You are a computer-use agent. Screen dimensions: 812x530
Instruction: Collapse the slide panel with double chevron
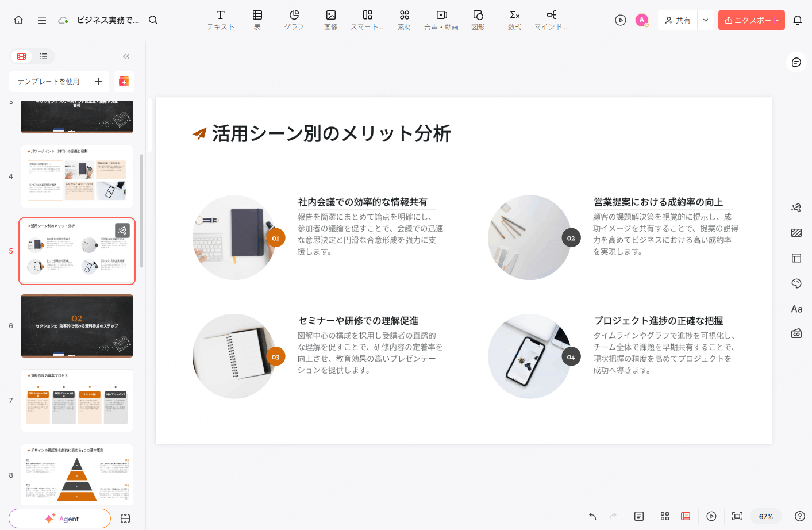[x=126, y=56]
